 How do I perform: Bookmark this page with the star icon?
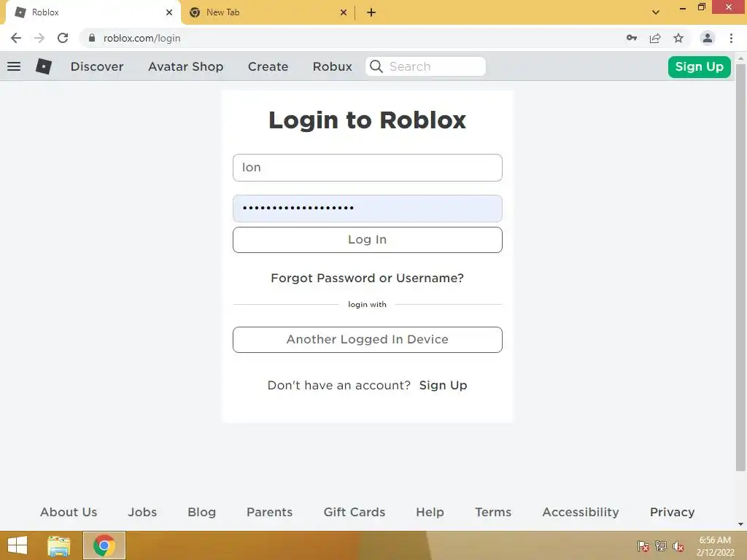pos(678,38)
